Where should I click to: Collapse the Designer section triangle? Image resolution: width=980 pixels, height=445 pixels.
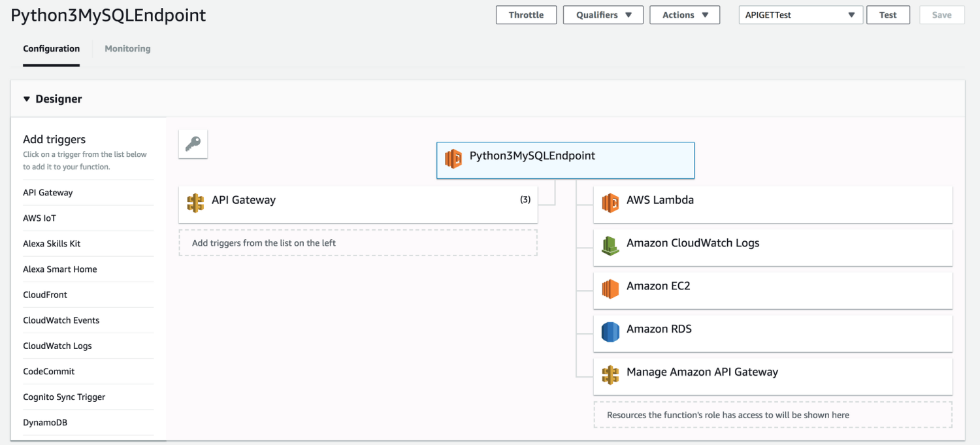pyautogui.click(x=27, y=99)
